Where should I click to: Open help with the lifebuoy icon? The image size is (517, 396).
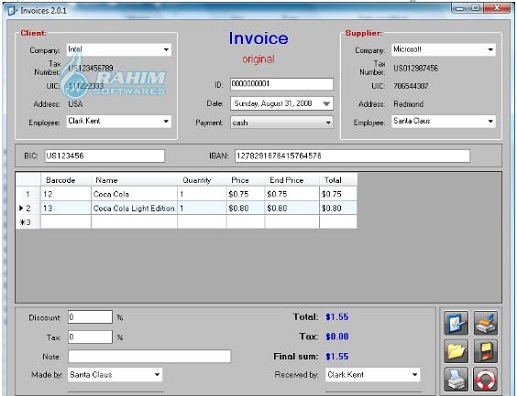click(486, 379)
